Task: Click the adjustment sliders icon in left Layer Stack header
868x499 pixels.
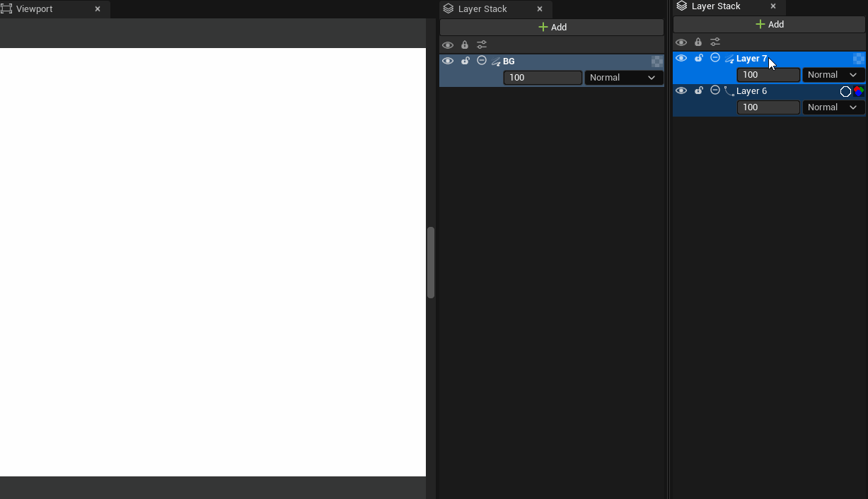Action: click(x=482, y=44)
